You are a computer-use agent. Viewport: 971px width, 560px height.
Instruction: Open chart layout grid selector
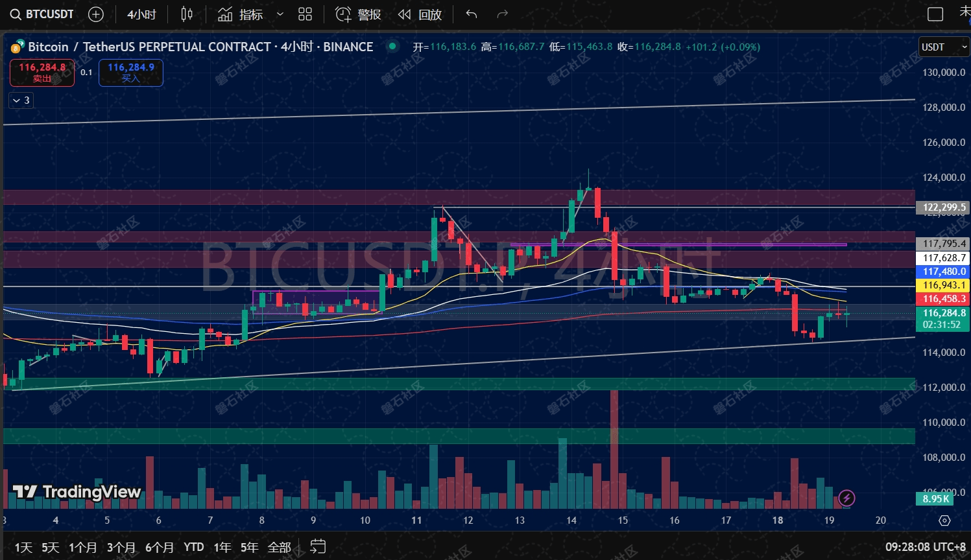pos(305,14)
